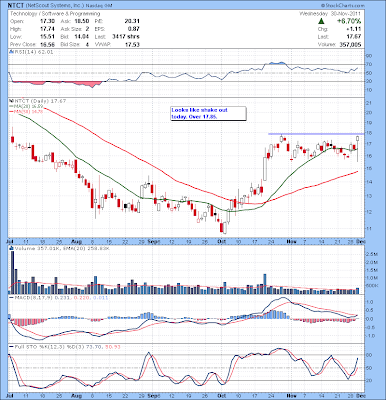Click the Ask value 18.50
The width and height of the screenshot is (386, 400).
pos(82,21)
